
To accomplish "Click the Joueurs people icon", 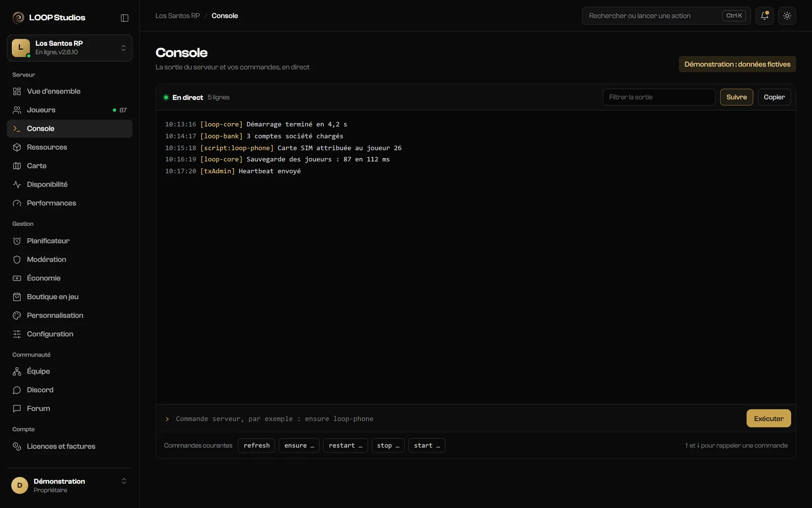I will [x=17, y=110].
